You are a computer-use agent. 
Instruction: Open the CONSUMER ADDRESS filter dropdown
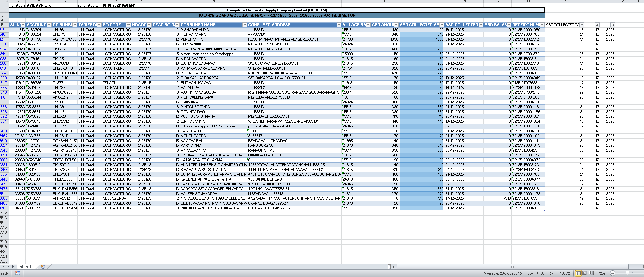tap(339, 25)
